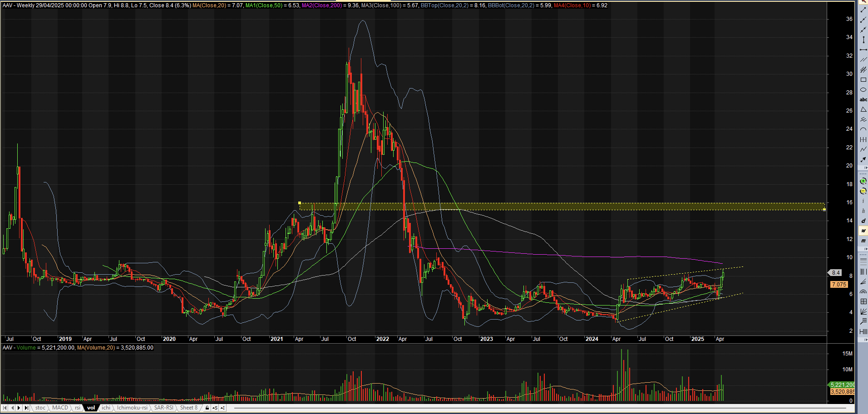868x414 pixels.
Task: Toggle weekly interval 'w' button
Action: (863, 231)
